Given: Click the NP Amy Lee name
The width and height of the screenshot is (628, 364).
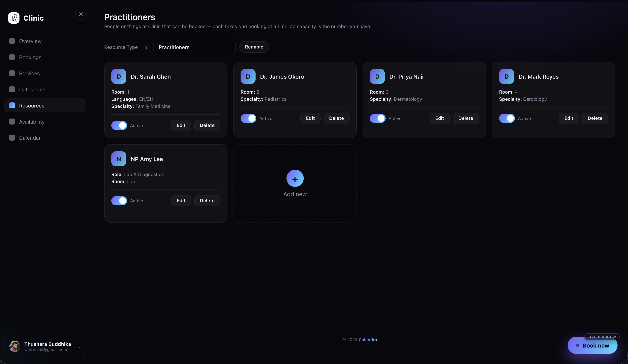Looking at the screenshot, I should click(x=147, y=159).
